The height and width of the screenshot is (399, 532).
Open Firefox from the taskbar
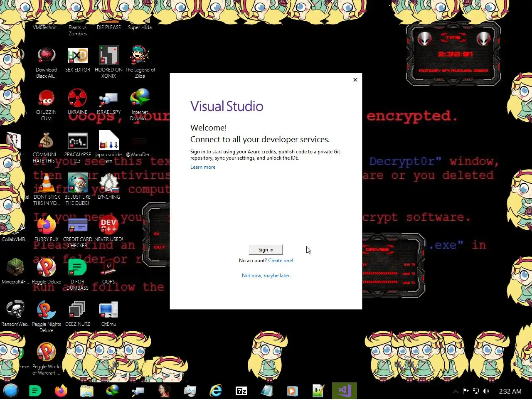click(61, 391)
